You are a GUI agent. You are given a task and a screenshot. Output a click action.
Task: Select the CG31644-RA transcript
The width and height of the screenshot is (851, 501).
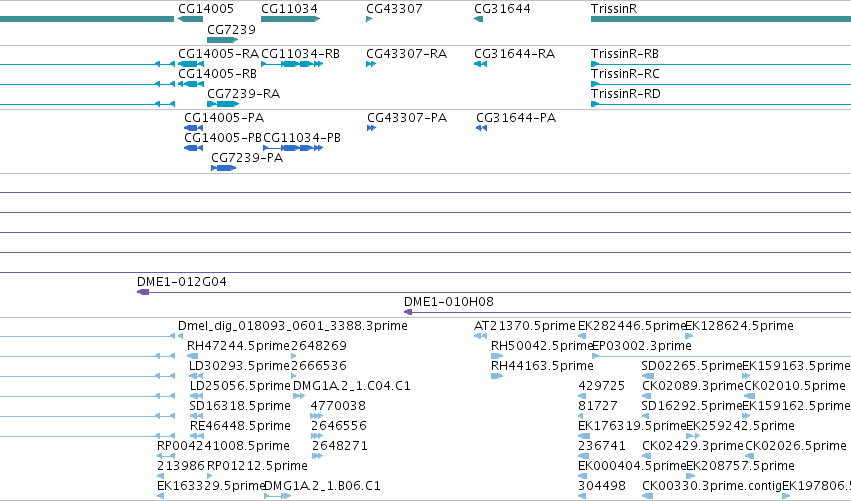pos(480,64)
